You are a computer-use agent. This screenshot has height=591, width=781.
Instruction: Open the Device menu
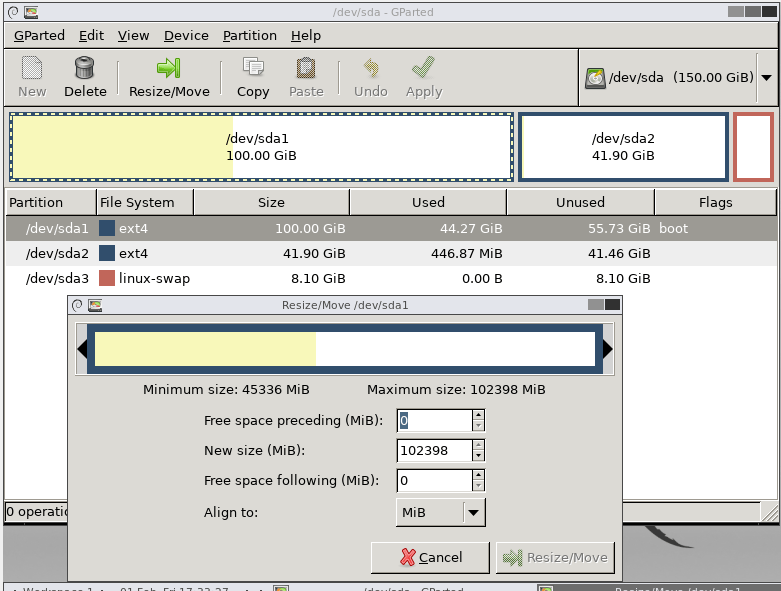click(x=186, y=36)
